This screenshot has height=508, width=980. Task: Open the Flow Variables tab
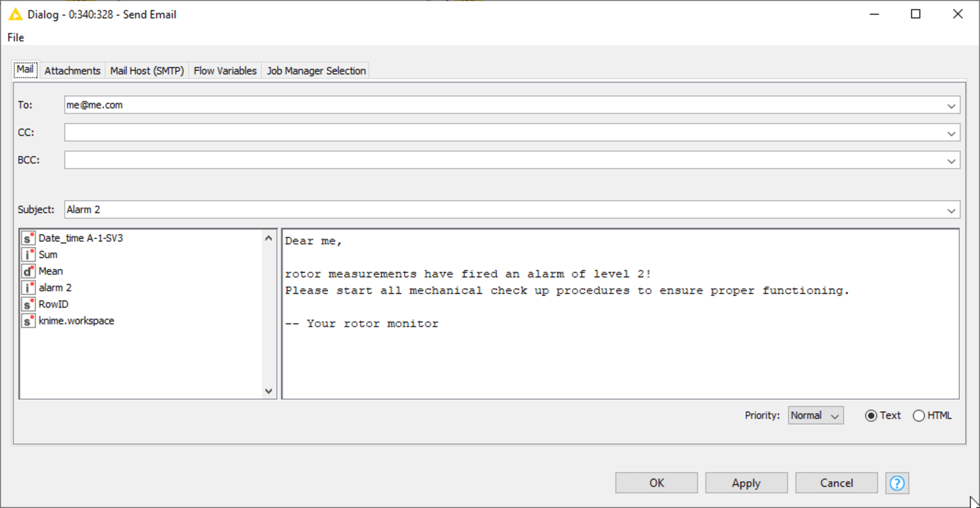click(x=225, y=71)
